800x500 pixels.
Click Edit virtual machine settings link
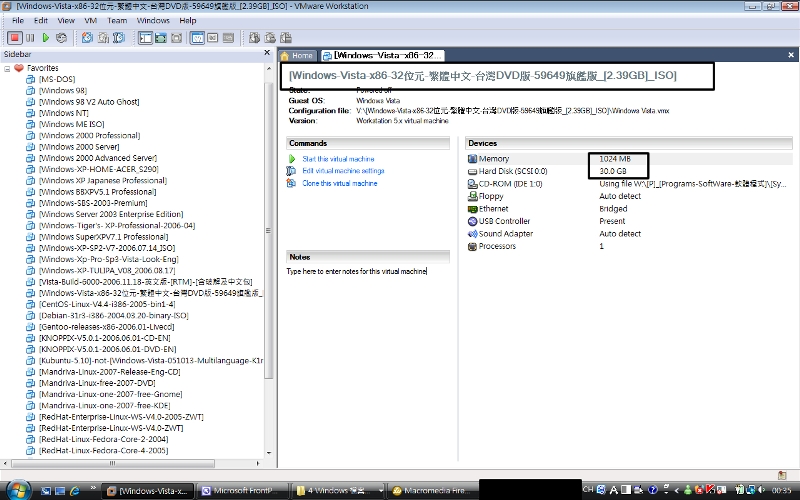(x=343, y=171)
